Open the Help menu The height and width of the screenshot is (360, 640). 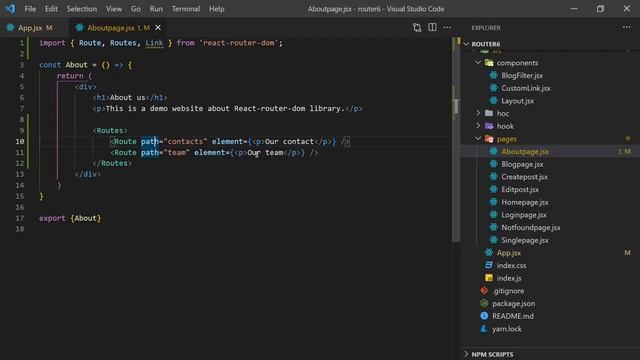click(216, 9)
